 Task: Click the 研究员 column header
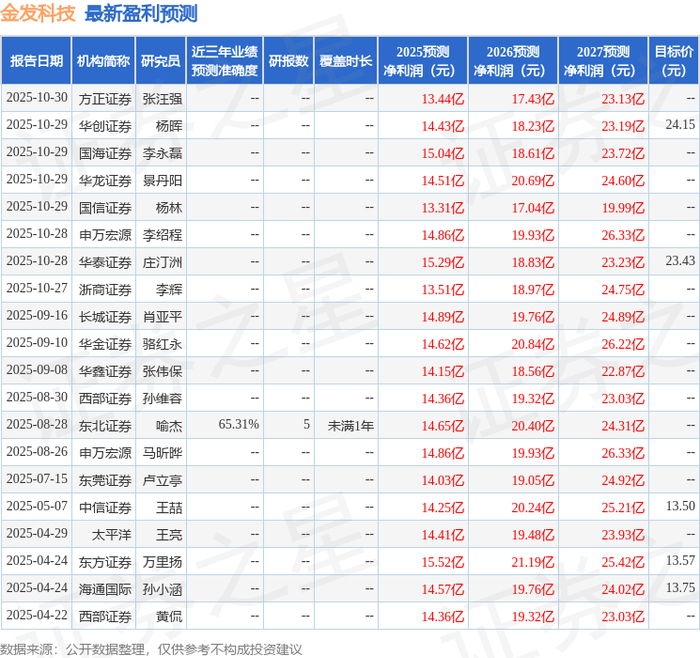[160, 61]
